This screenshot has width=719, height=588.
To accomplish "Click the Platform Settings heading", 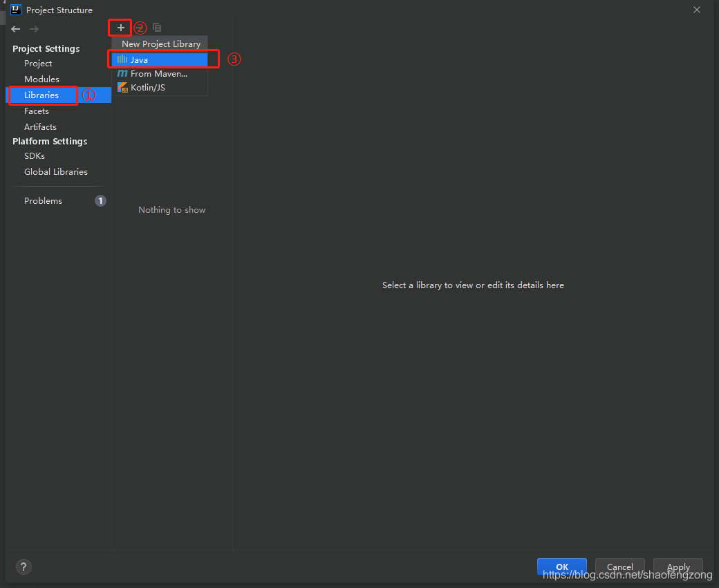I will click(50, 141).
